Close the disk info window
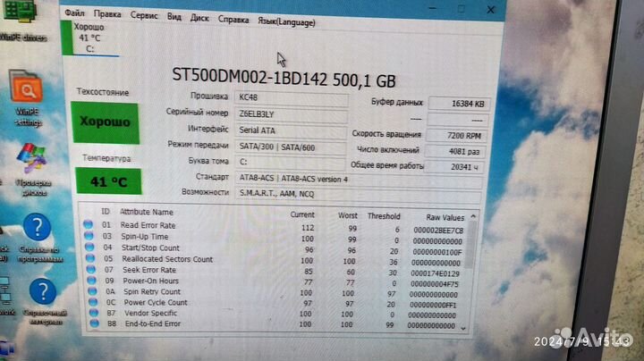This screenshot has width=644, height=361. tap(490, 9)
